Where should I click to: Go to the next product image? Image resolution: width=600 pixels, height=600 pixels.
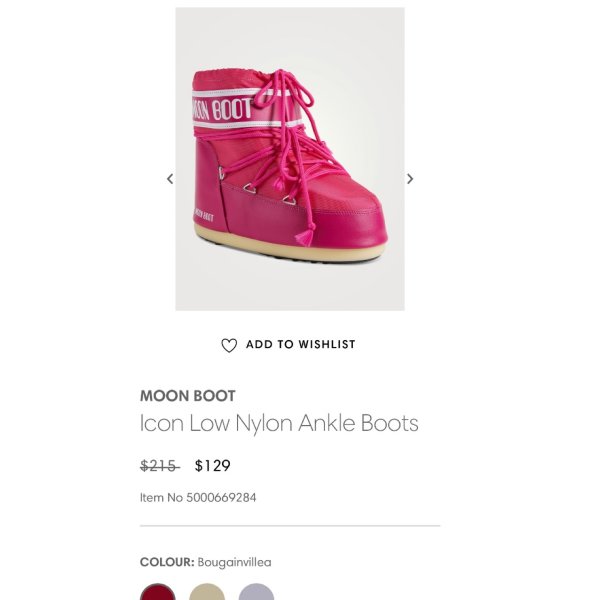click(x=410, y=179)
